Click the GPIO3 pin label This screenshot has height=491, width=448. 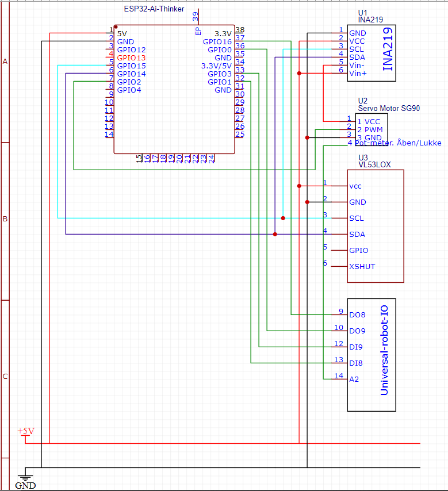point(220,74)
